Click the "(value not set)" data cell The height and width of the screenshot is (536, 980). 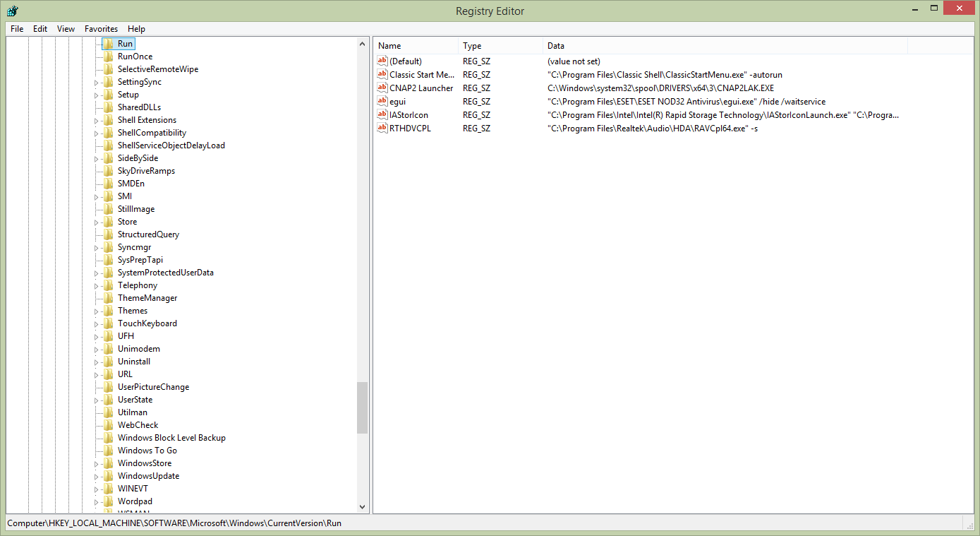click(574, 61)
